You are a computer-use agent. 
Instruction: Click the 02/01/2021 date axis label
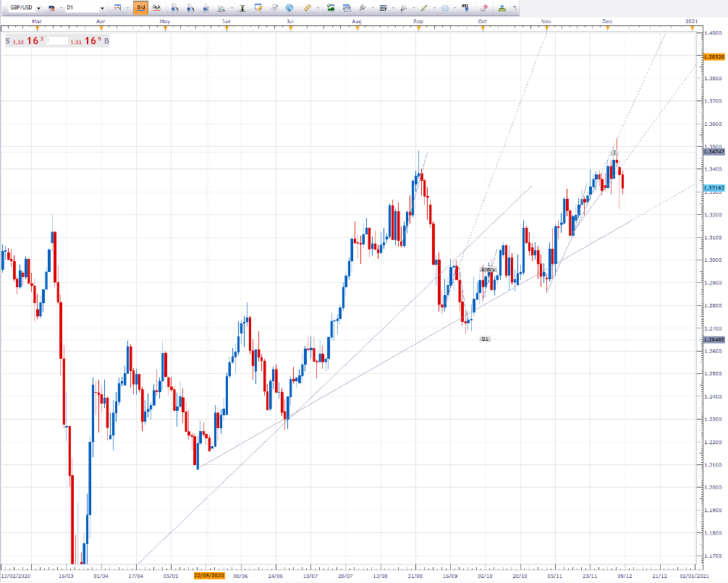click(x=695, y=576)
